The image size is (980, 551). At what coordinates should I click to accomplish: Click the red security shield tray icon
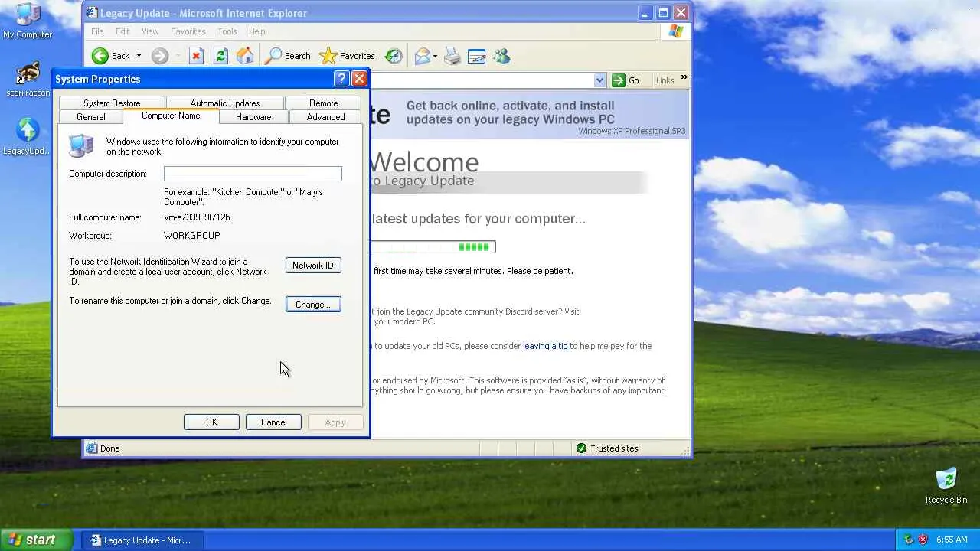pos(923,540)
